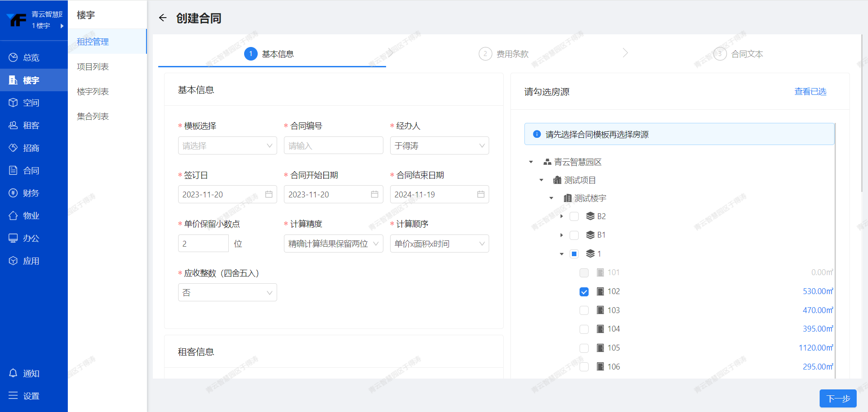Uncheck room 102 checkbox
868x412 pixels.
(x=584, y=292)
